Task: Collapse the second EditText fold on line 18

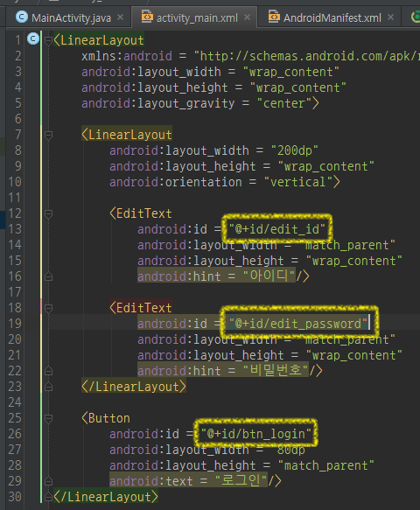Action: [48, 308]
